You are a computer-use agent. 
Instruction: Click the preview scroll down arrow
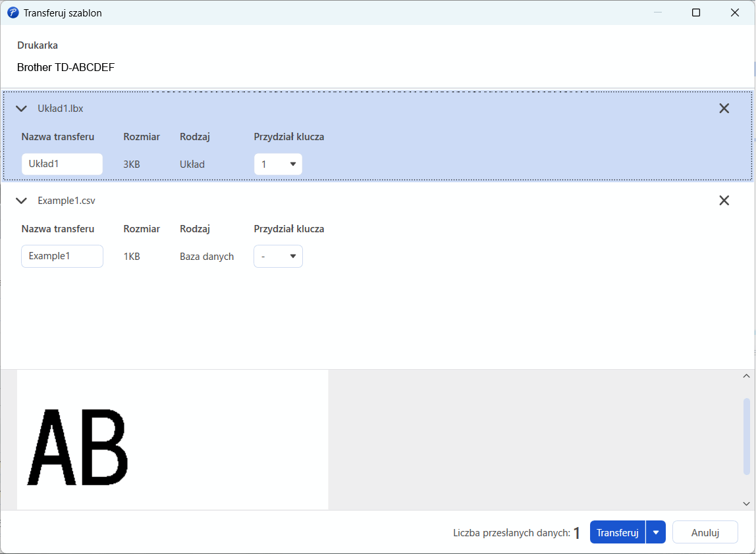tap(746, 503)
